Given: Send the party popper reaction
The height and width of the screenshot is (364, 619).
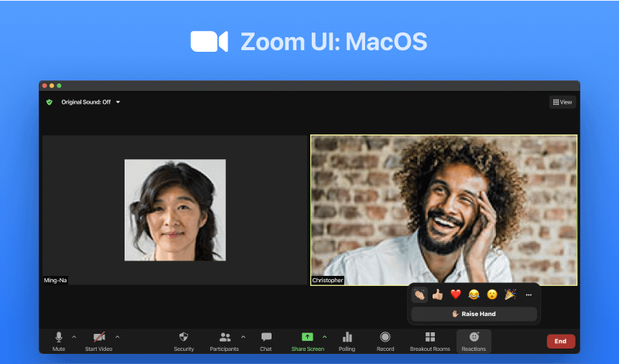Looking at the screenshot, I should coord(510,294).
